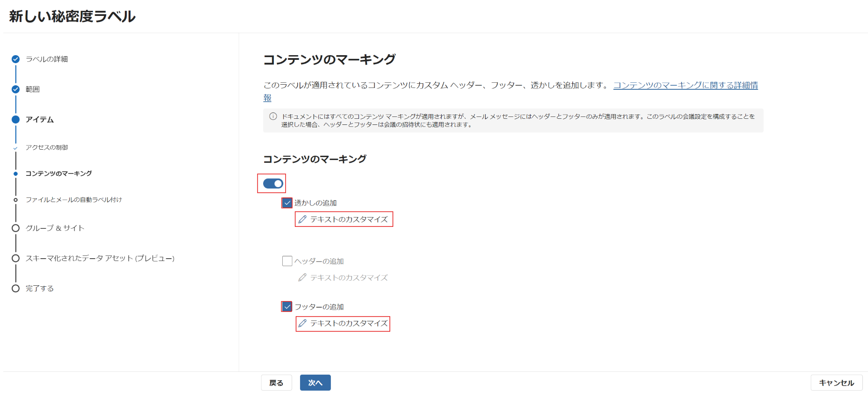Open the ファイルとメールの自動ラベル付け step
Screen dimensions: 868x399
tap(73, 200)
